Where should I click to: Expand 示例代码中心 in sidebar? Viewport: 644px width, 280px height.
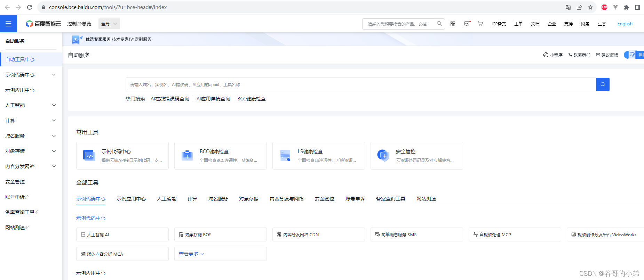click(54, 75)
